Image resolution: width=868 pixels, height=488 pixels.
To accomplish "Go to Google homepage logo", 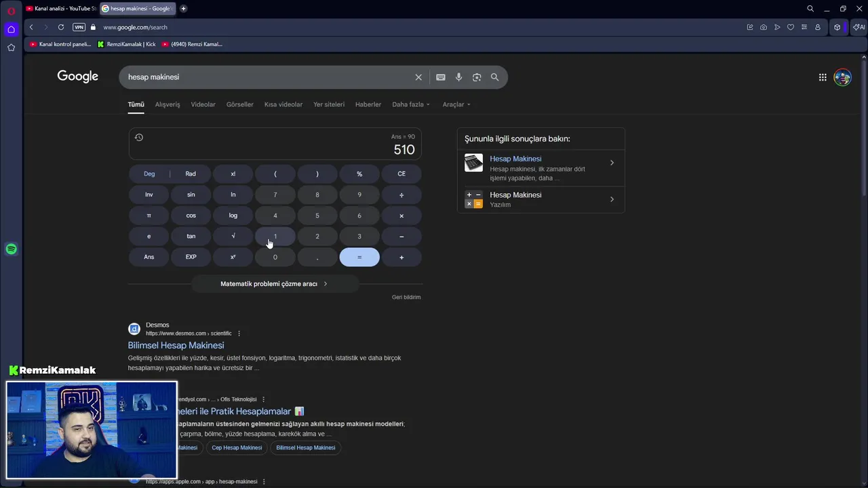I will point(78,77).
